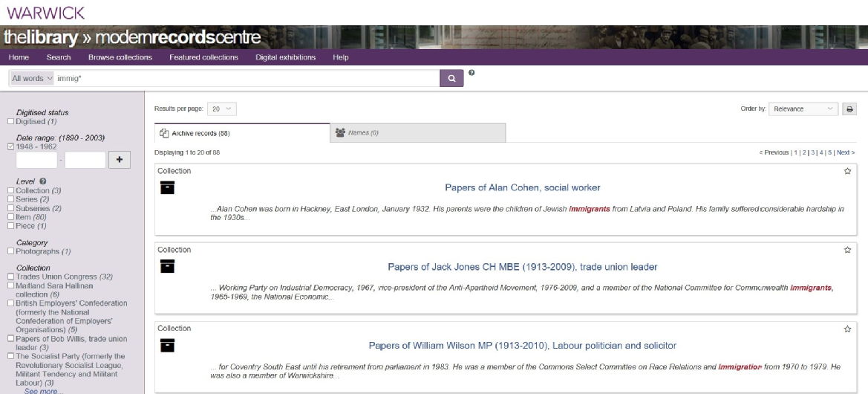
Task: Click the purple search magnifier button
Action: (451, 78)
